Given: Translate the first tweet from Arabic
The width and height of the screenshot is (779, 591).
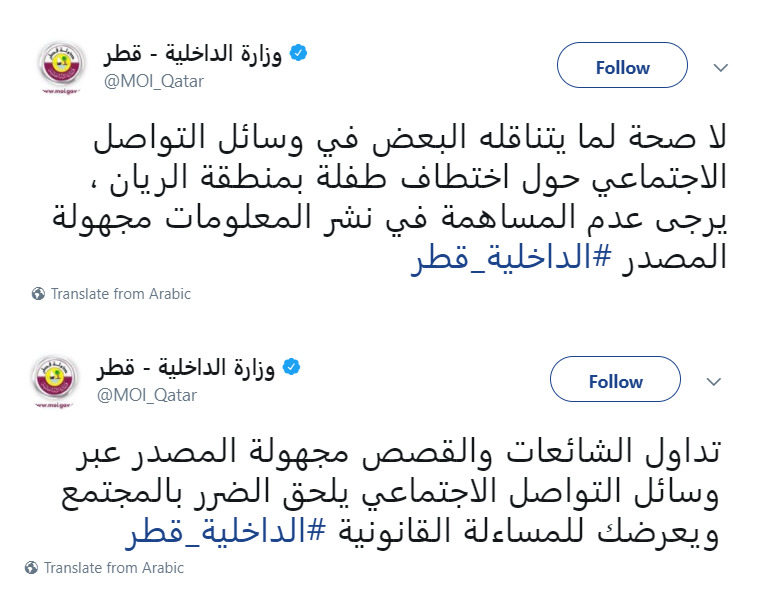Looking at the screenshot, I should (120, 294).
